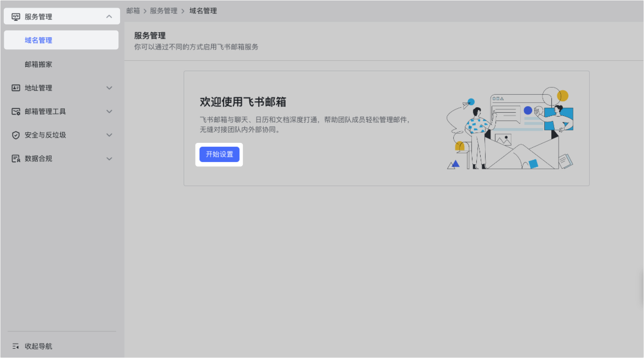The width and height of the screenshot is (644, 358).
Task: Click the 地址管理 contact card icon
Action: pos(15,88)
